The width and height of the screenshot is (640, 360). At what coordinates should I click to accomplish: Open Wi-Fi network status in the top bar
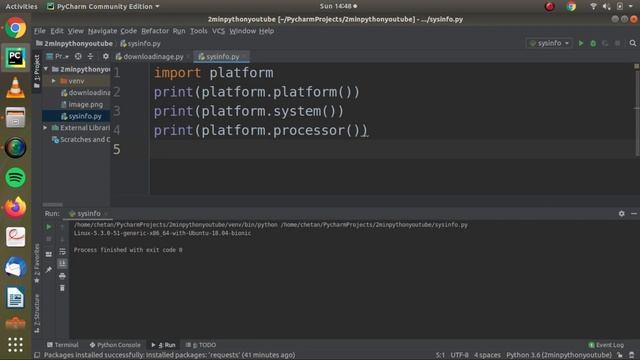coord(593,6)
